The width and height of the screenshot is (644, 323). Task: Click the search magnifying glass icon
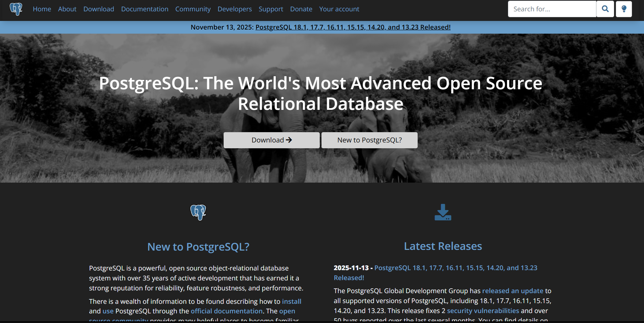[x=605, y=9]
